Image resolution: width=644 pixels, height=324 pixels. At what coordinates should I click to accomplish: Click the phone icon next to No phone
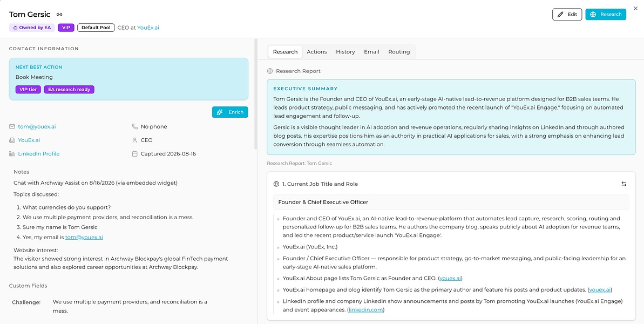[x=135, y=126]
